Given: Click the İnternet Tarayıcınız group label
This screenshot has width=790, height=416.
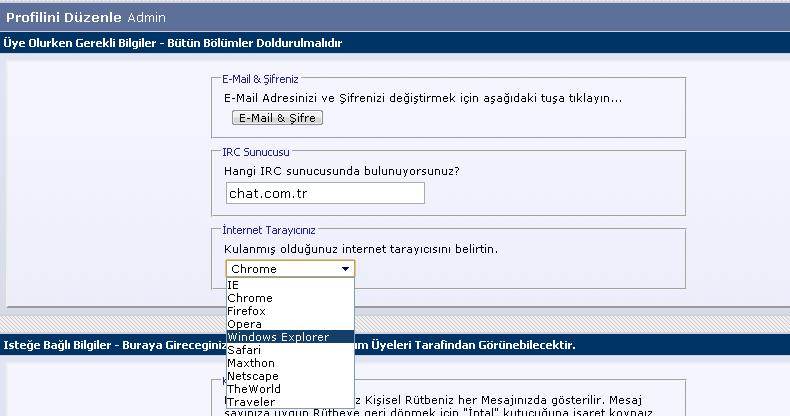Looking at the screenshot, I should pyautogui.click(x=268, y=229).
